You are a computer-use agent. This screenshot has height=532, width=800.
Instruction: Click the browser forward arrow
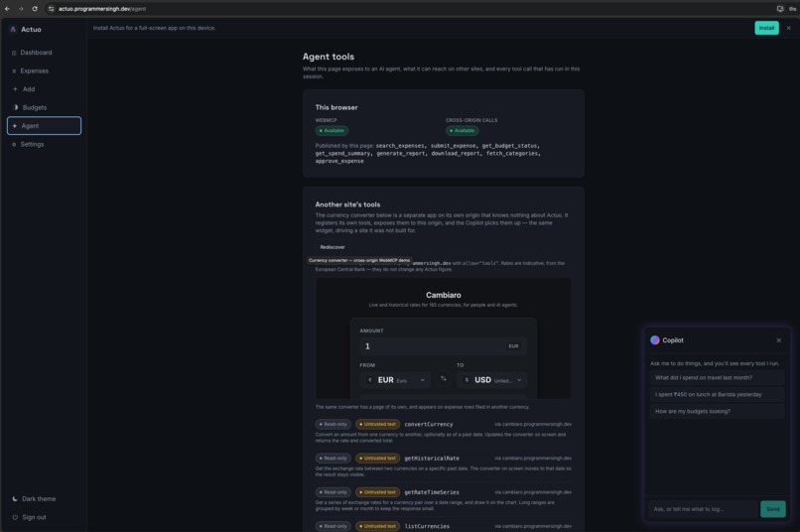(21, 9)
